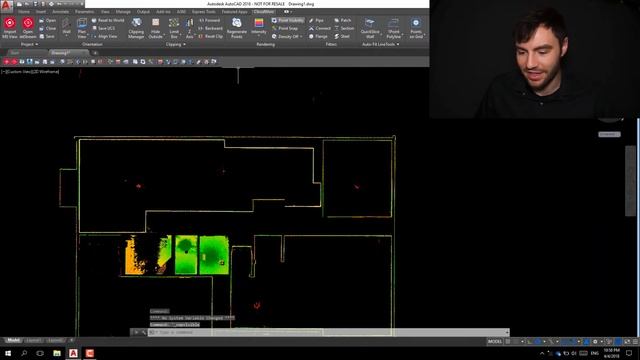
Task: Click the vertical navigation bar slider at right
Action: click(x=631, y=181)
